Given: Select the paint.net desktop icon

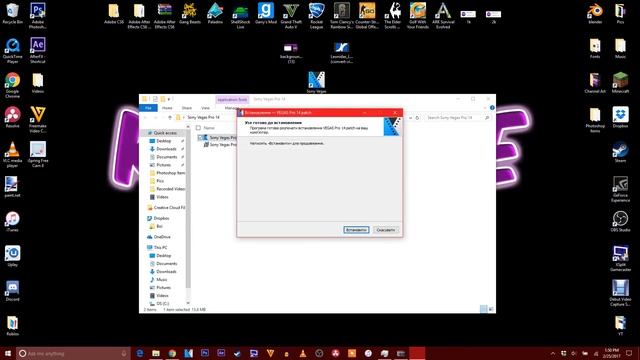Looking at the screenshot, I should click(12, 187).
